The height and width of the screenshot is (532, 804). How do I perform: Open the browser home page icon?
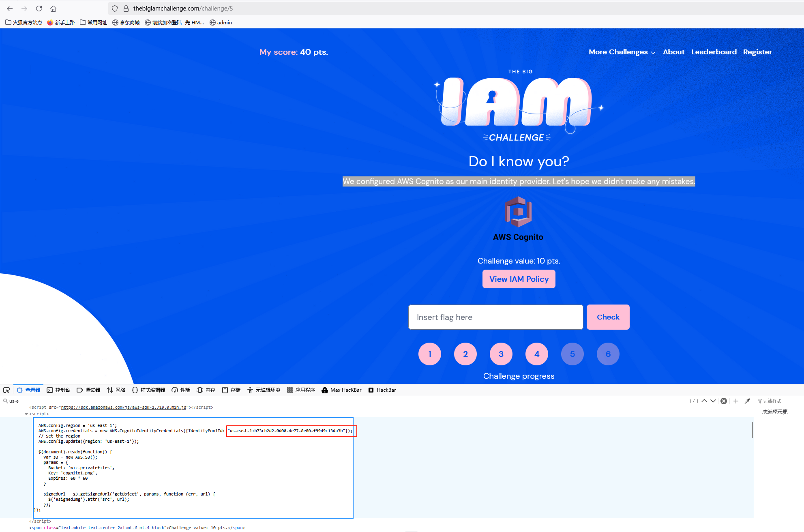click(x=53, y=9)
